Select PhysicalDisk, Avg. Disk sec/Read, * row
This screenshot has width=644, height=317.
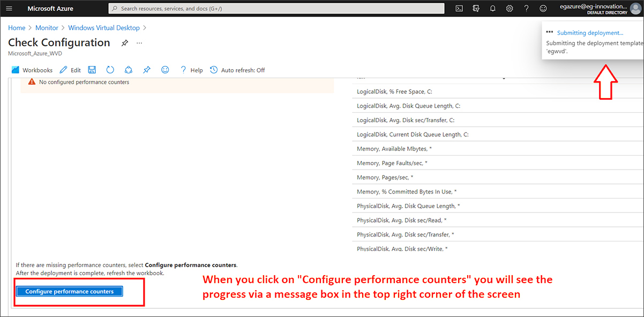(x=498, y=220)
